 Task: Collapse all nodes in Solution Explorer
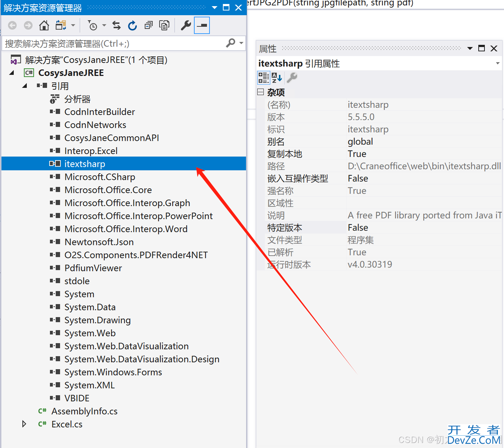coord(148,25)
